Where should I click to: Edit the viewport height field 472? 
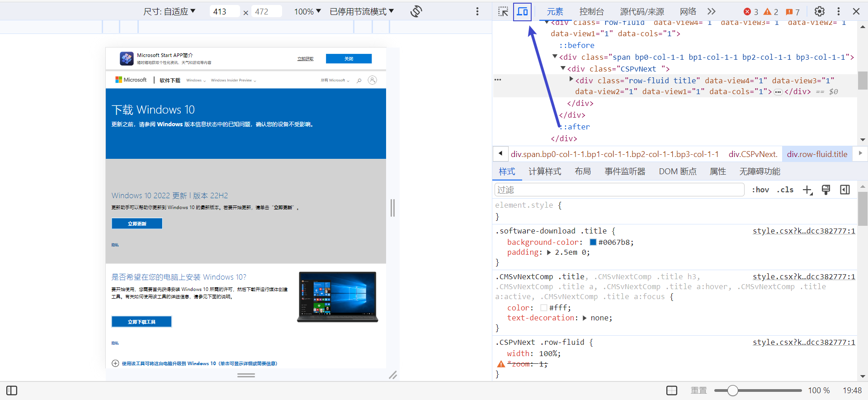coord(267,11)
